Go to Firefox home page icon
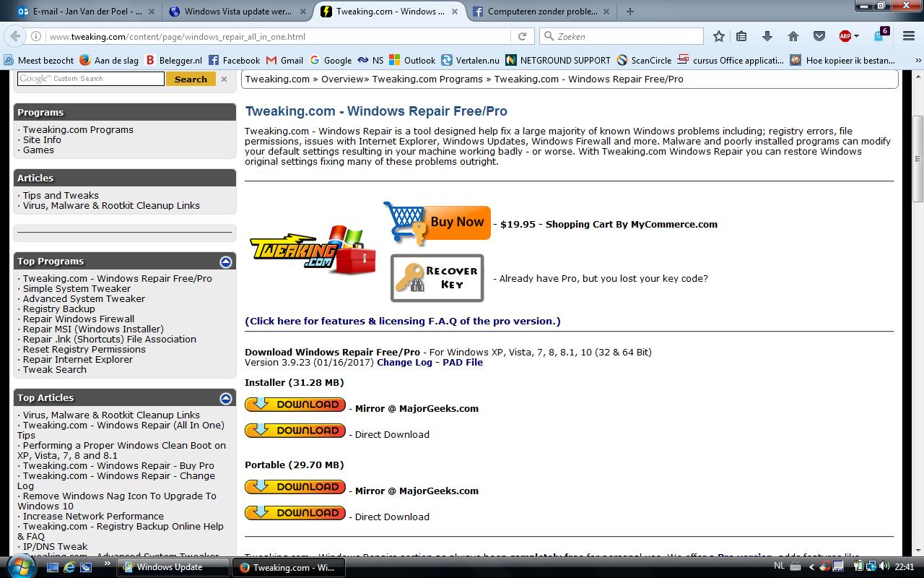Image resolution: width=924 pixels, height=578 pixels. pyautogui.click(x=793, y=36)
